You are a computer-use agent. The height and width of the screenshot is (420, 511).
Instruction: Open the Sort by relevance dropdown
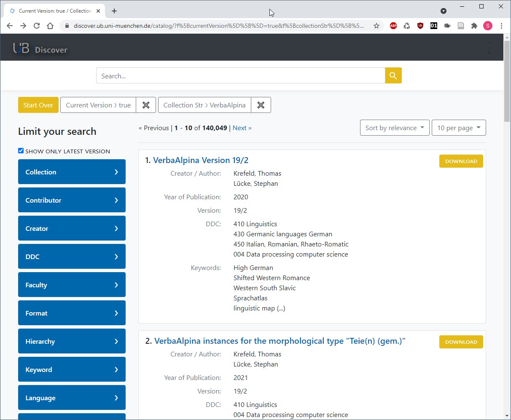[x=395, y=128]
